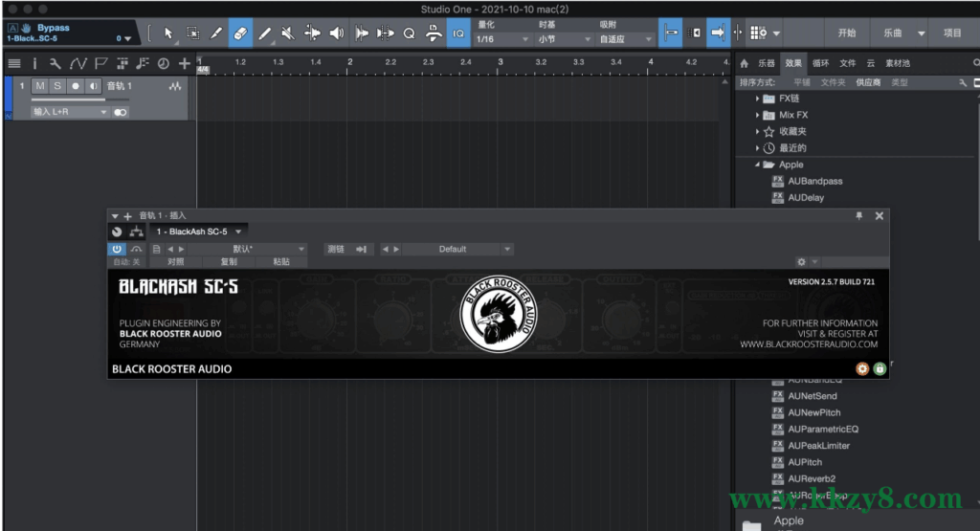Toggle BlackAsh plugin power button
The width and height of the screenshot is (980, 531).
coord(117,250)
